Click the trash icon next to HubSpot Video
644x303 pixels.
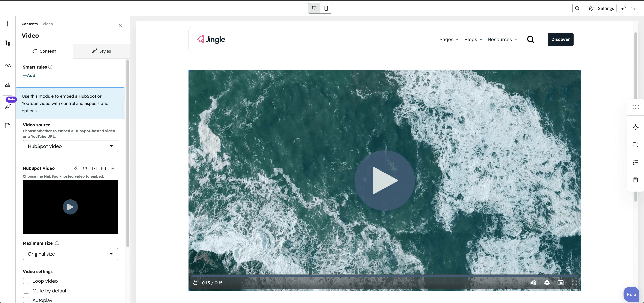pyautogui.click(x=113, y=168)
